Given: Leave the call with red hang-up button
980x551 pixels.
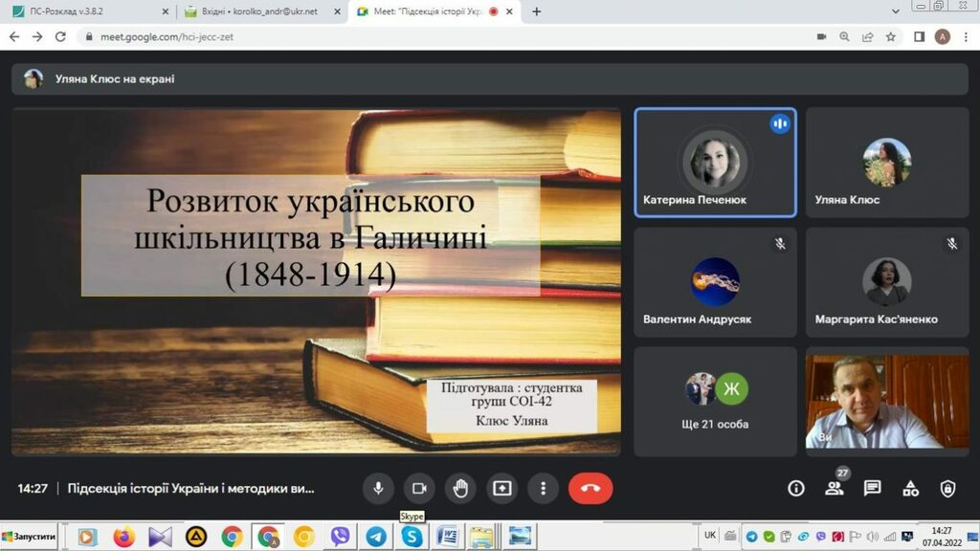Looking at the screenshot, I should point(590,488).
